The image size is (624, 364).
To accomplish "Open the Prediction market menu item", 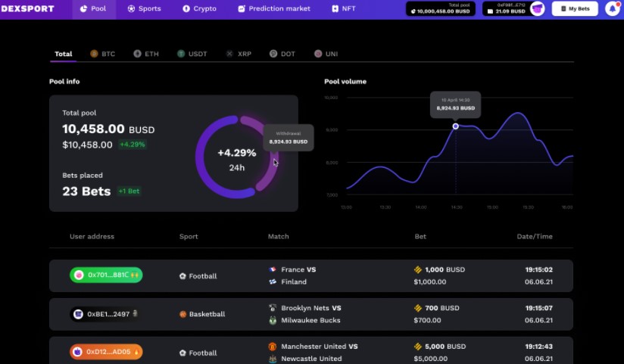I will [274, 9].
